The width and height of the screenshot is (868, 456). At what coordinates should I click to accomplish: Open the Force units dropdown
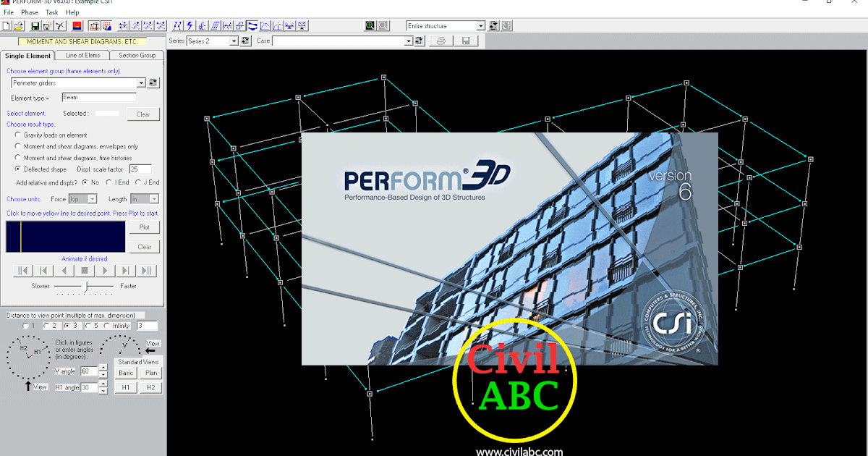click(x=92, y=198)
